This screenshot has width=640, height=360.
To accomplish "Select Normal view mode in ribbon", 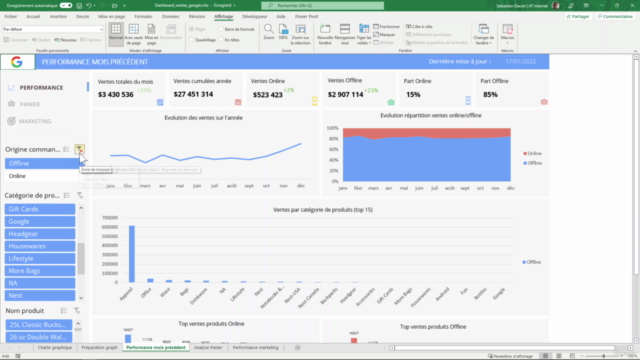I will tap(116, 34).
